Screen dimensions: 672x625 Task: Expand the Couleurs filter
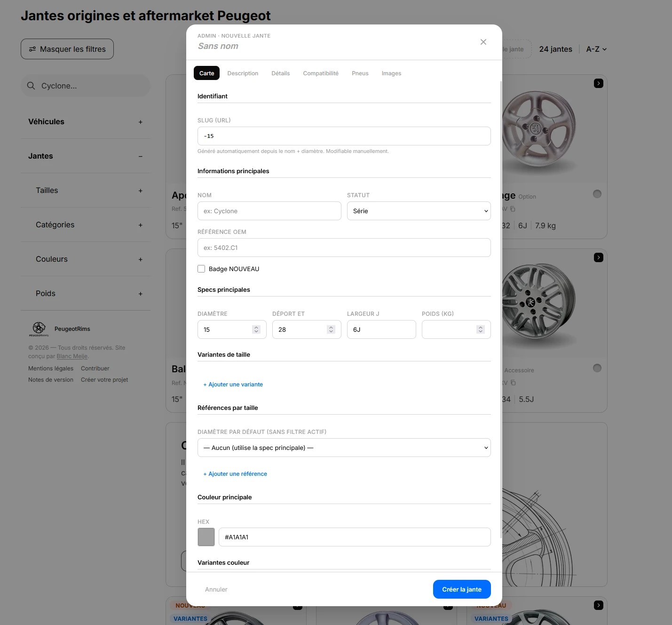[86, 259]
